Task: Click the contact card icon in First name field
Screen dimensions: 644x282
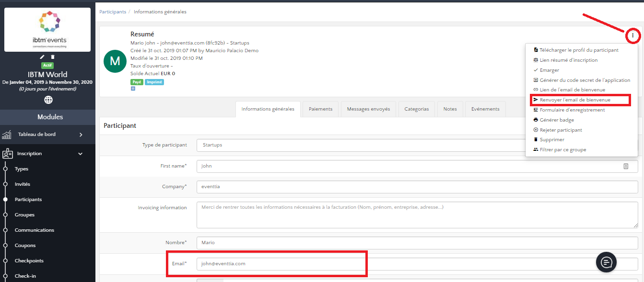Action: [626, 166]
